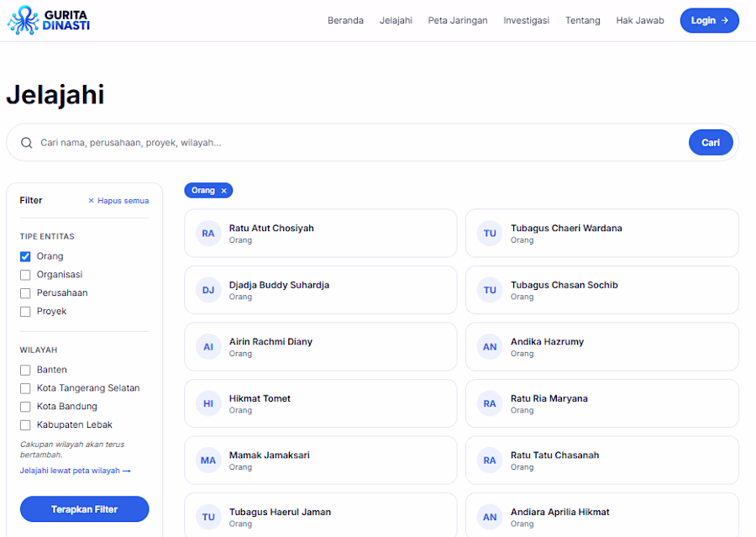
Task: Select the magnifier icon in search bar
Action: pyautogui.click(x=27, y=143)
